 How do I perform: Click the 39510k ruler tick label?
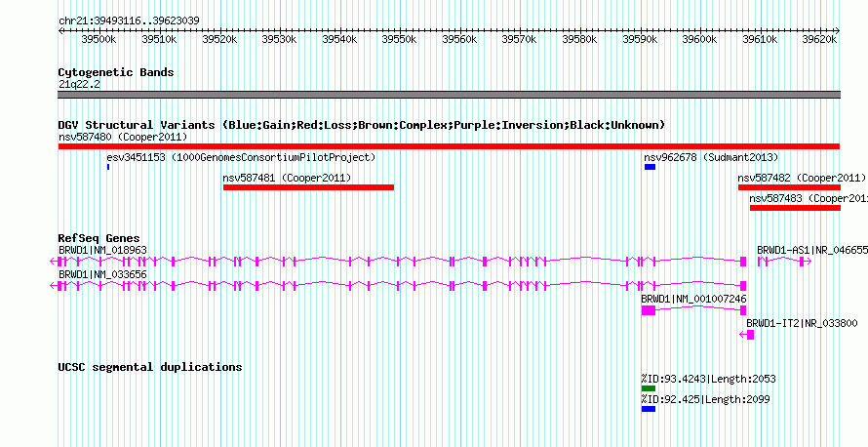pos(159,39)
